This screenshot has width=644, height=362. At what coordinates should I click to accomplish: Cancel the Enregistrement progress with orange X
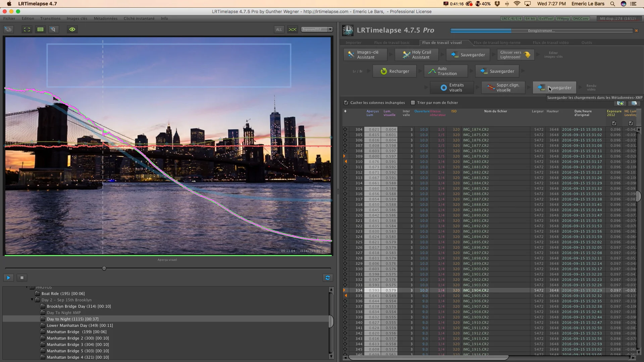click(636, 31)
